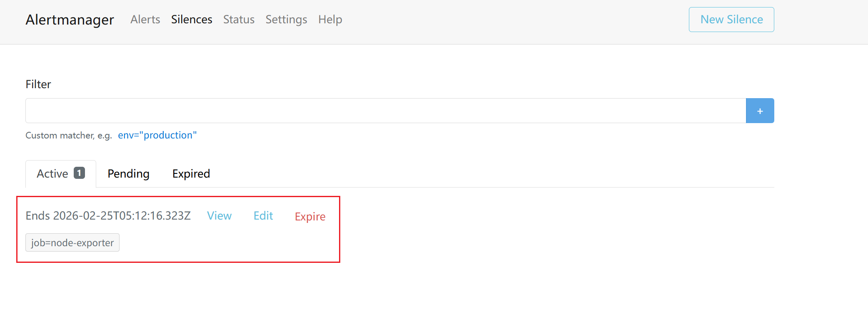The image size is (868, 309).
Task: Click the Filter label above input
Action: pos(38,84)
